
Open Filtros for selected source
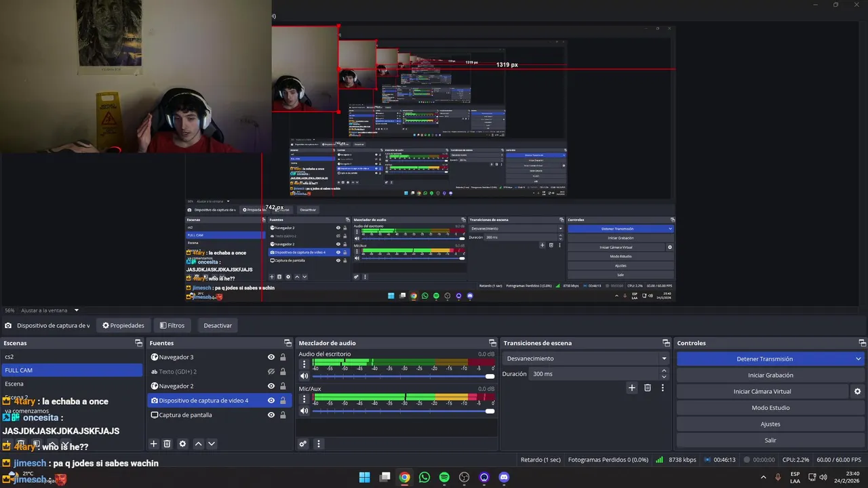(172, 325)
